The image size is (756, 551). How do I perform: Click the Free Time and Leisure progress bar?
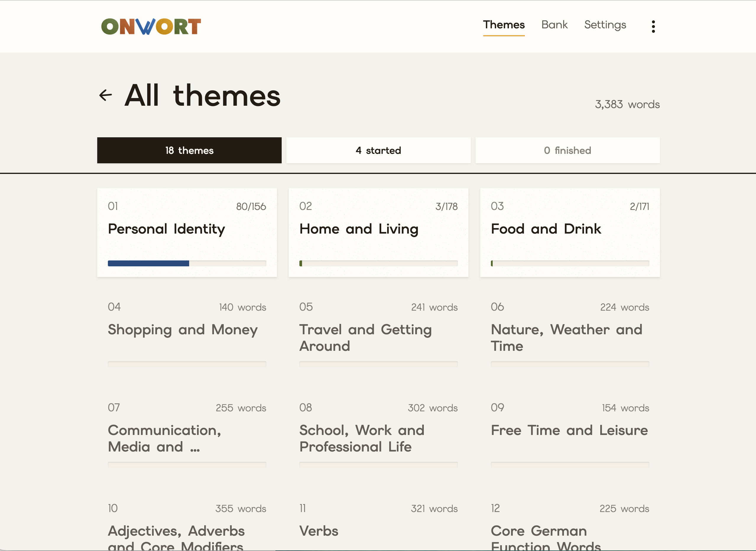tap(570, 465)
